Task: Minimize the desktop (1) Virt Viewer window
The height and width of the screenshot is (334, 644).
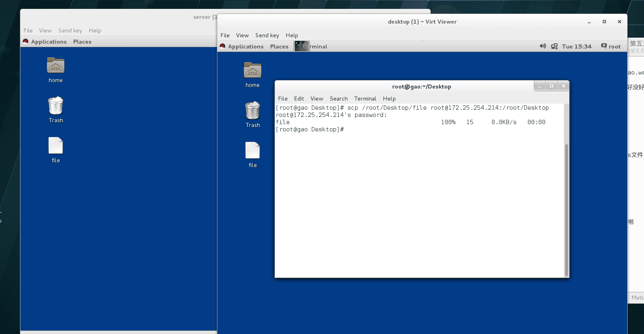Action: [x=589, y=22]
